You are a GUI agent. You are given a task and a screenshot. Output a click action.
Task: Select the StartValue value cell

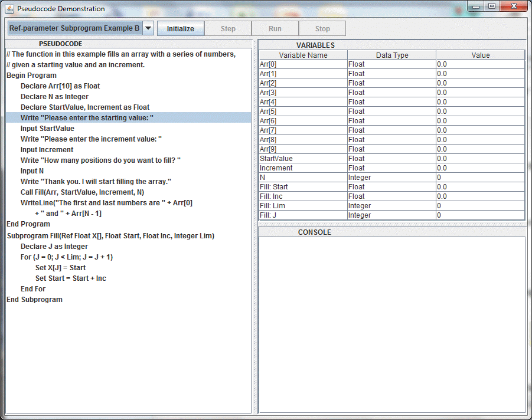click(x=480, y=159)
